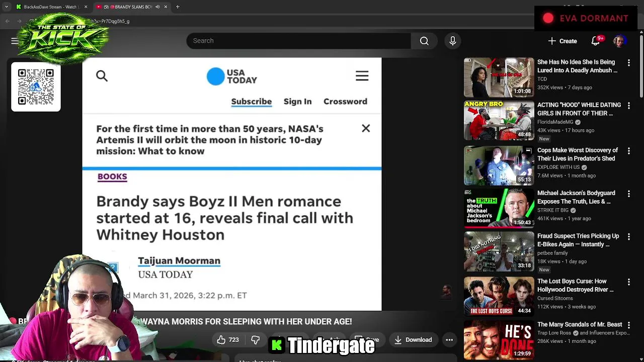644x362 pixels.
Task: Open options for 'Cops Make Worst Discovery'
Action: coord(629,151)
